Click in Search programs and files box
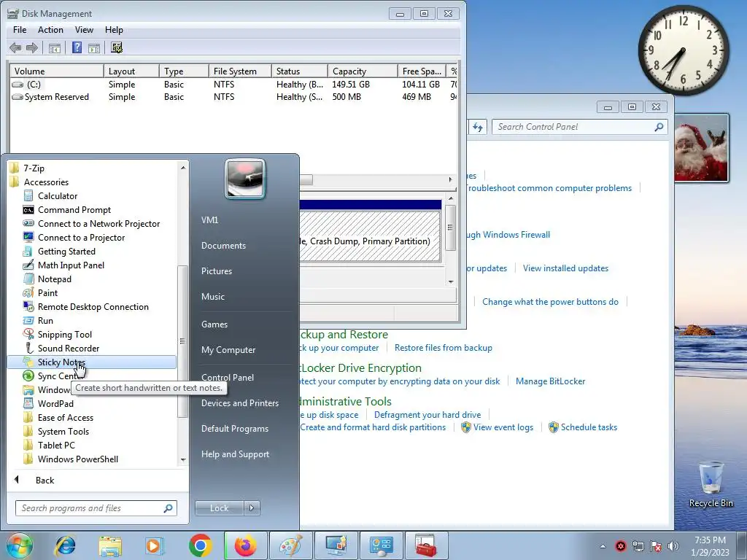747x560 pixels. (96, 508)
